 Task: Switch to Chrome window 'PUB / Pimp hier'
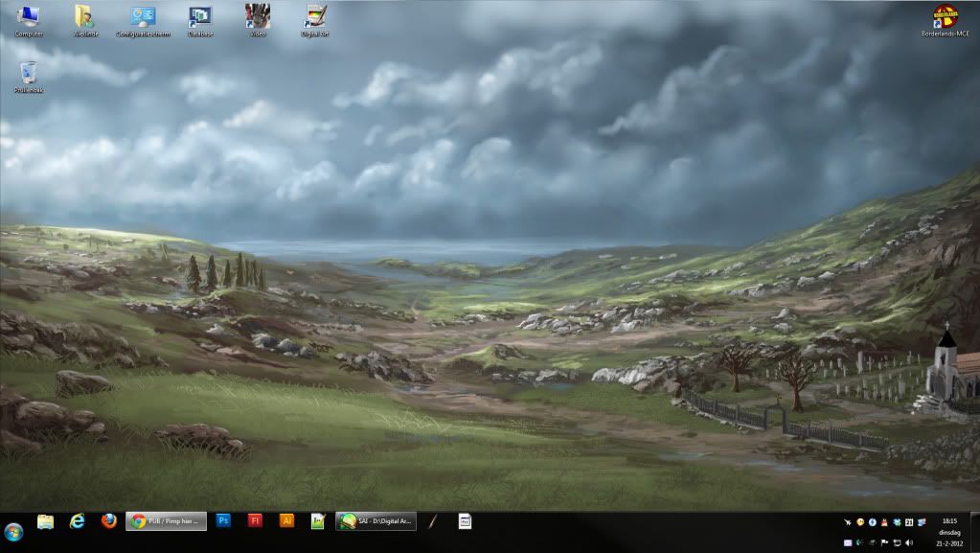pos(167,521)
